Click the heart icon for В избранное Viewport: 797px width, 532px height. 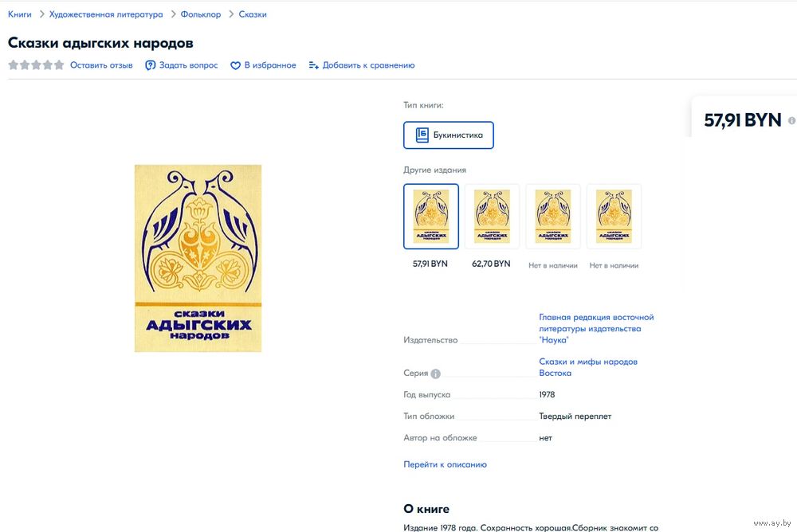[235, 65]
